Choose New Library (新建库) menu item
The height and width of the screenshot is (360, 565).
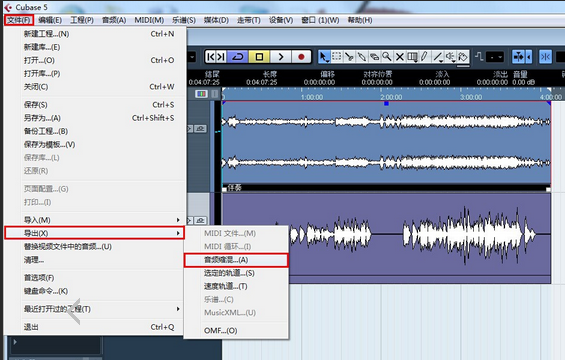(x=95, y=47)
